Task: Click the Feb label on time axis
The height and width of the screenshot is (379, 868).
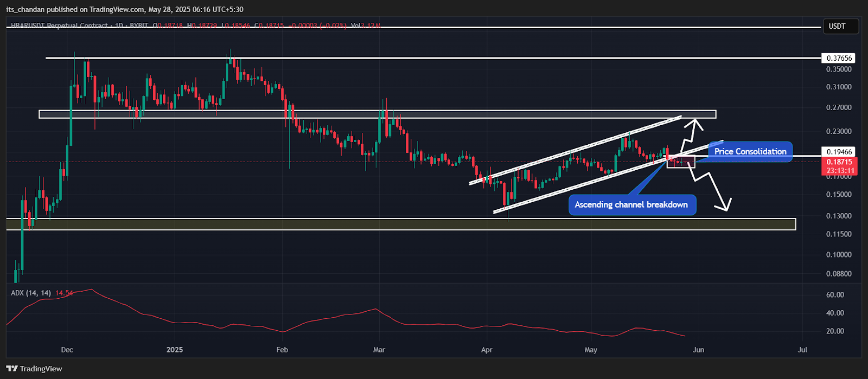Action: [282, 350]
